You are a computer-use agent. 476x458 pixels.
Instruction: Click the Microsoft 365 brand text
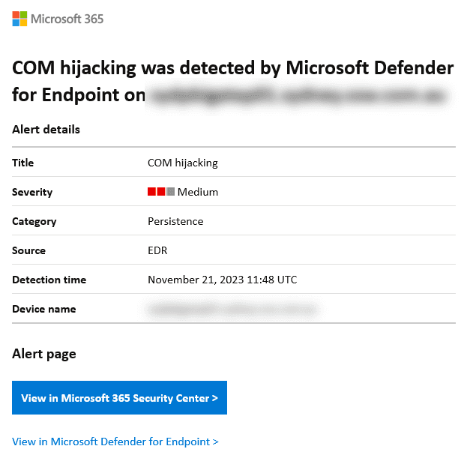(67, 19)
